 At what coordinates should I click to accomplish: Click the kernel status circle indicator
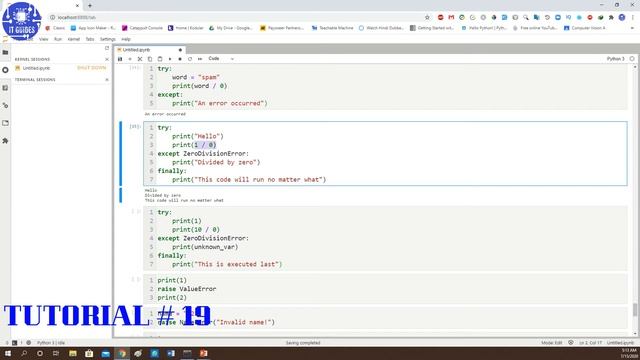pyautogui.click(x=632, y=59)
